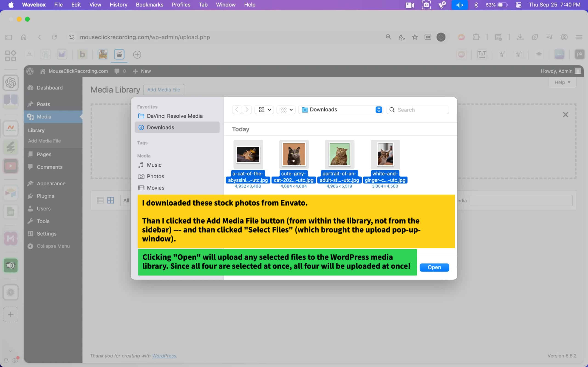Screen dimensions: 588x367
Task: Open the grouping options dropdown
Action: click(x=286, y=110)
